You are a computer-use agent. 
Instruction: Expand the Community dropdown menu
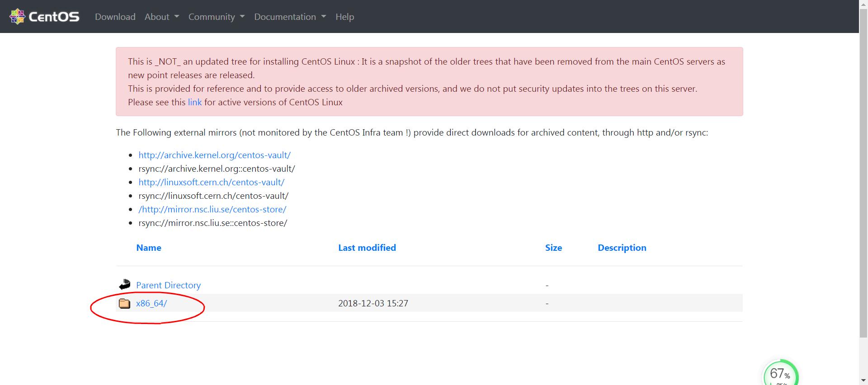click(216, 17)
